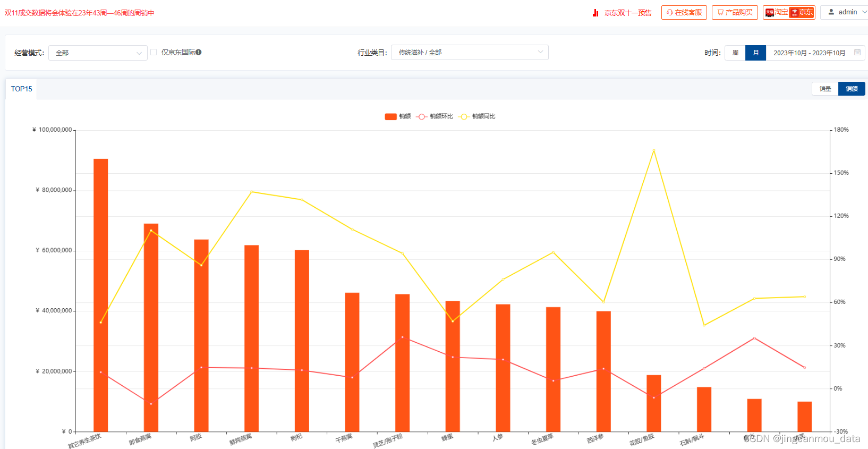868x449 pixels.
Task: Click the 其它养生茶饮 bar
Action: pos(101,295)
